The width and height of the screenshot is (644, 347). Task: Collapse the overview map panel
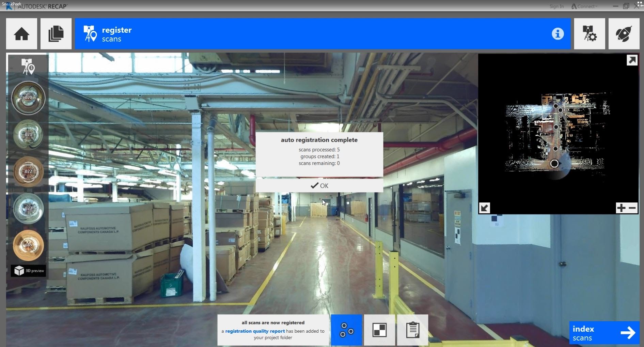(485, 208)
